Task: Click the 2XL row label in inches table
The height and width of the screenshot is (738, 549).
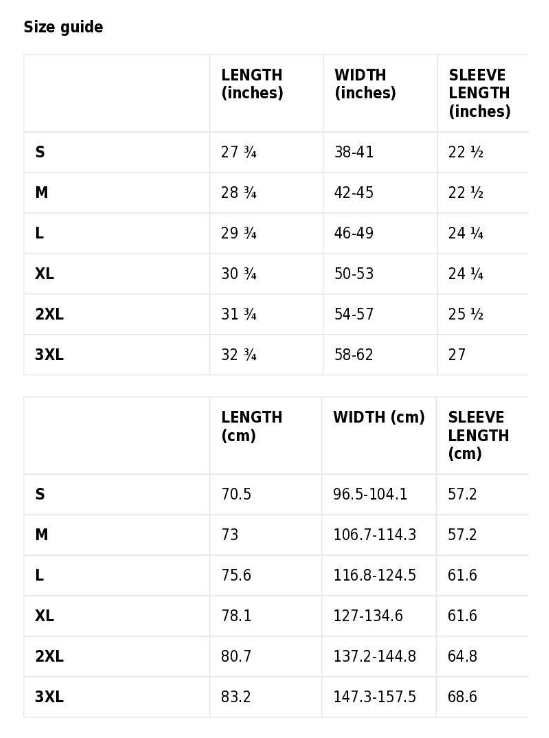Action: (49, 314)
